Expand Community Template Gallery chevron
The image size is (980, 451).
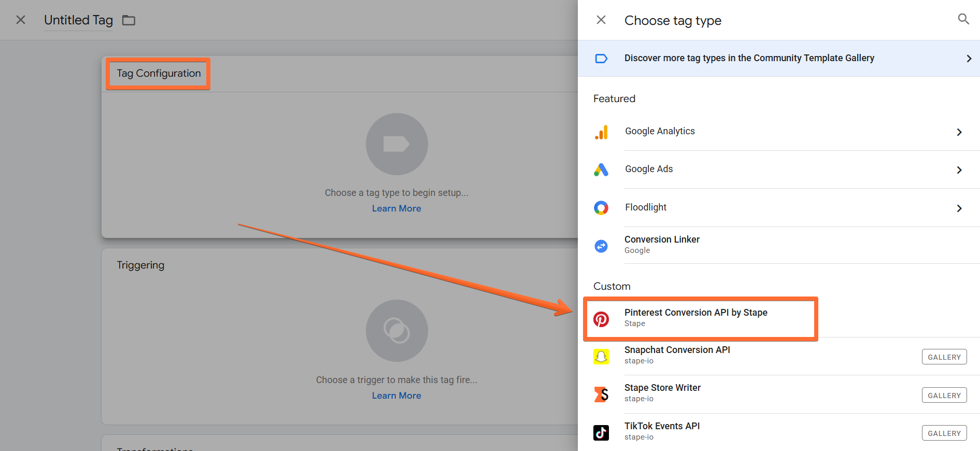pos(969,58)
